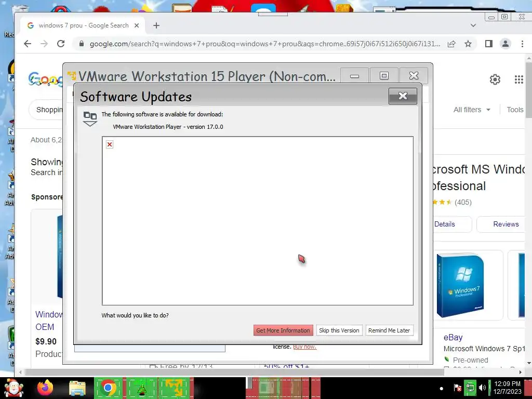532x399 pixels.
Task: Open Chrome three-dot menu
Action: (x=522, y=44)
